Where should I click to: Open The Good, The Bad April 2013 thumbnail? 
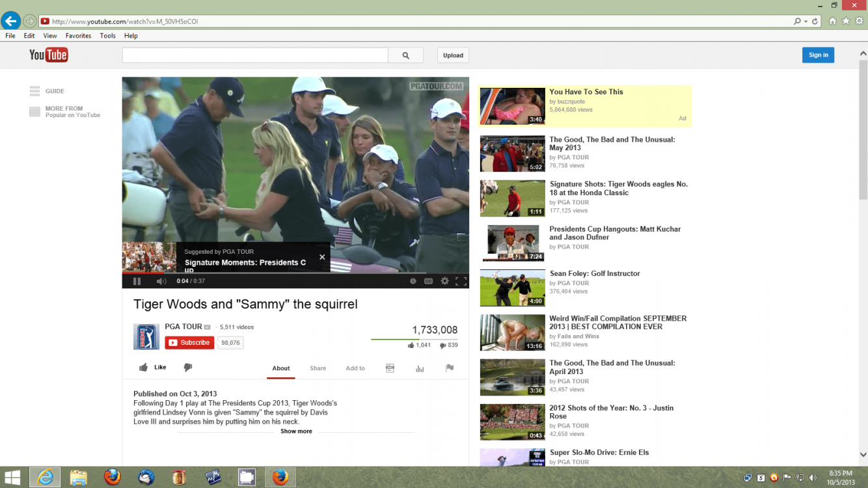[513, 377]
